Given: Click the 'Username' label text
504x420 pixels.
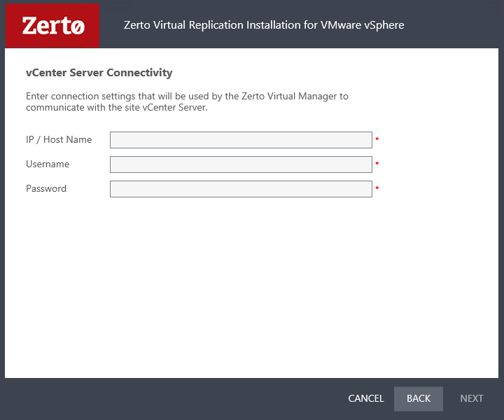Looking at the screenshot, I should (48, 164).
